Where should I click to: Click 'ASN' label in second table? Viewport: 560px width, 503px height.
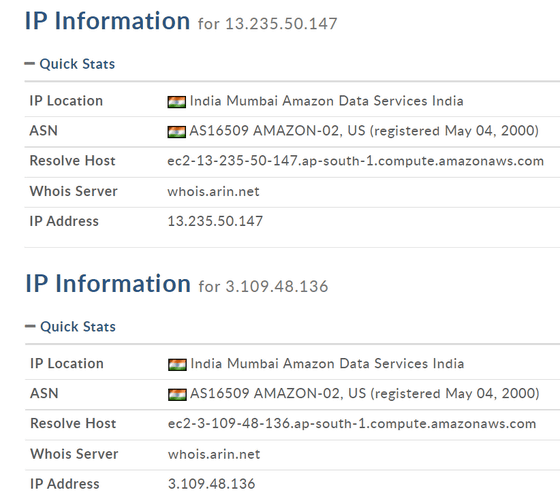pos(44,393)
